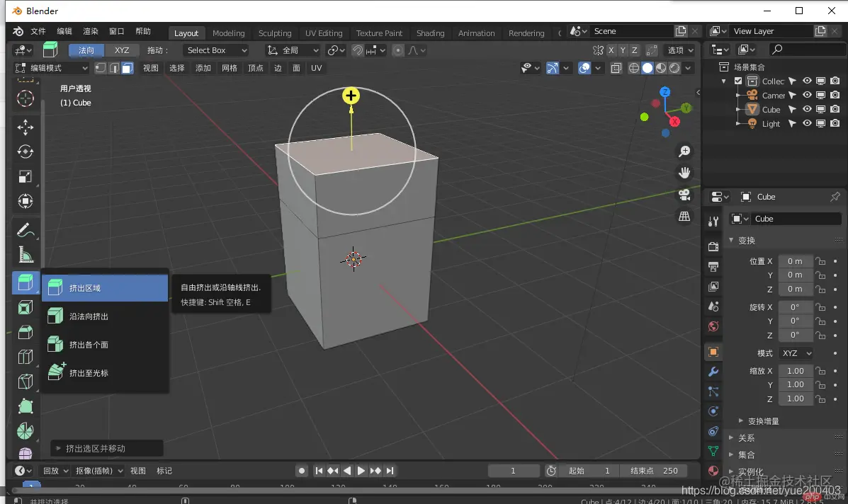
Task: Open the 回放 playback dropdown
Action: click(56, 471)
